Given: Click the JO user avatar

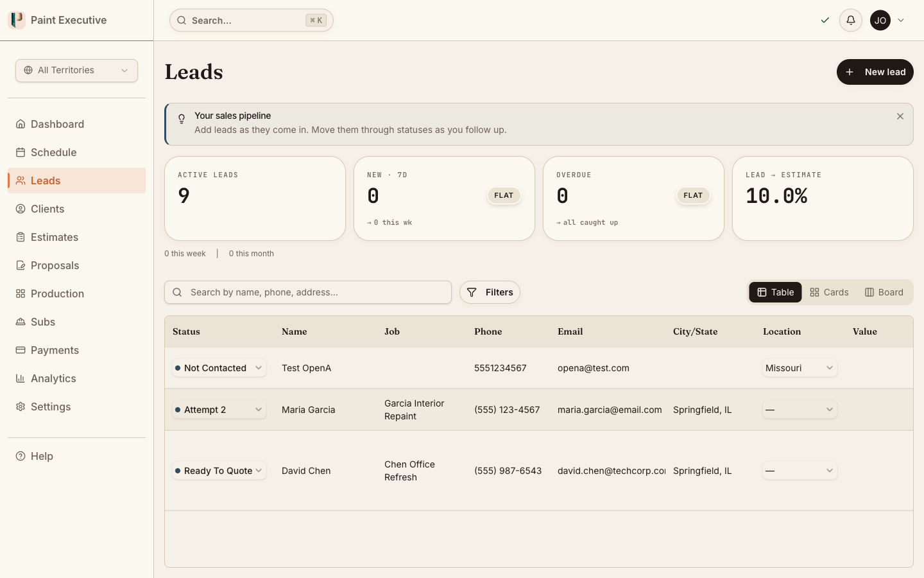Looking at the screenshot, I should click(880, 21).
